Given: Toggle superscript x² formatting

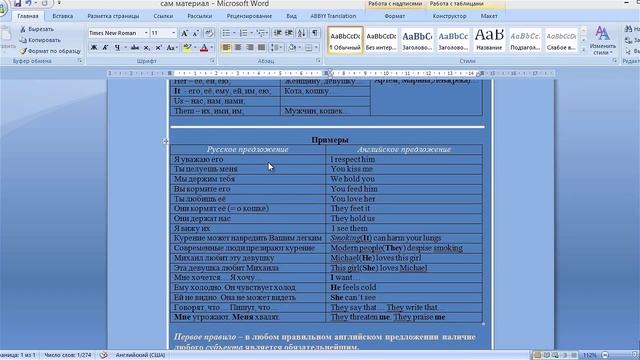Looking at the screenshot, I should click(158, 48).
